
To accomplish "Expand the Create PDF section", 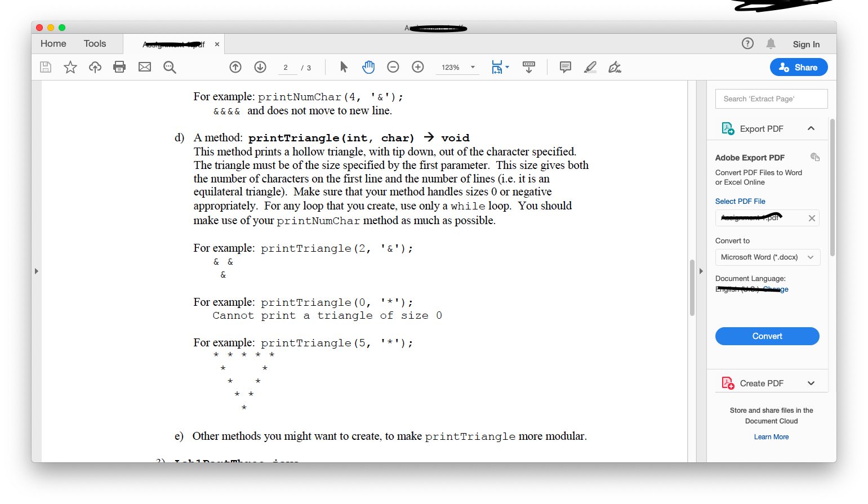I will click(811, 383).
